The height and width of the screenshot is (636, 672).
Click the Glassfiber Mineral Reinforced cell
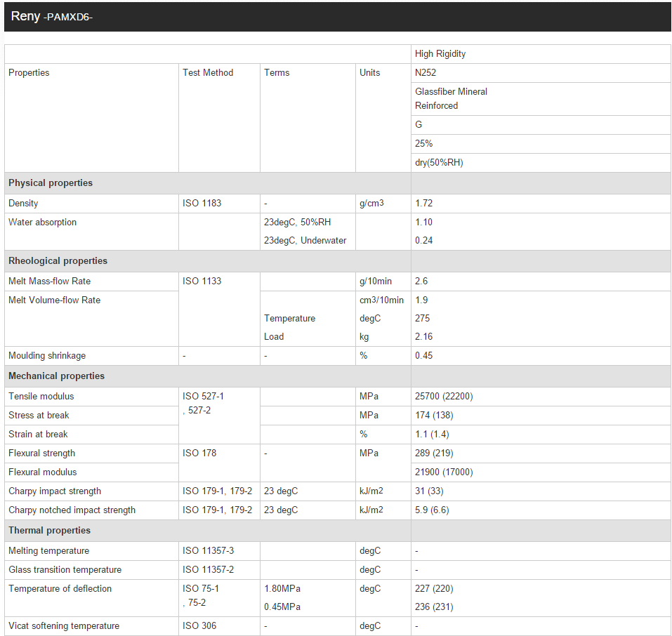[x=541, y=99]
